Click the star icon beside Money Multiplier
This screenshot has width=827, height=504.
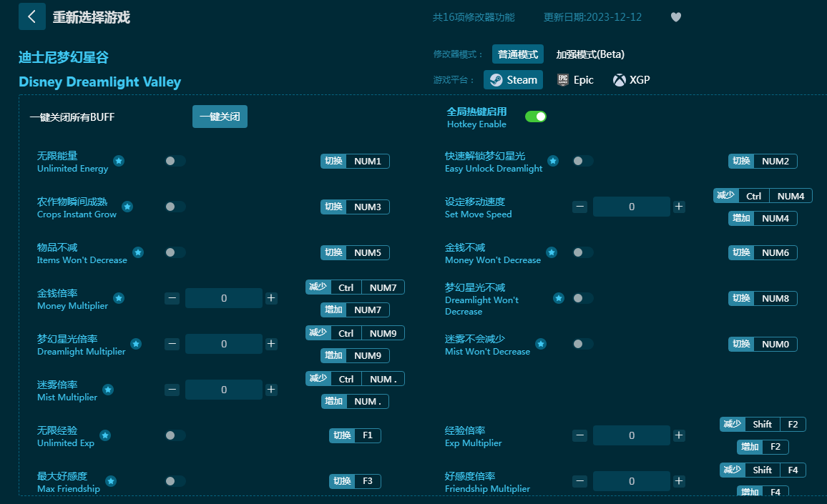coord(119,298)
